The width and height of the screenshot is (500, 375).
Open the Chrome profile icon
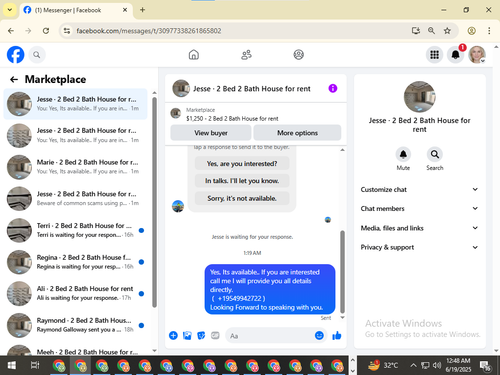[x=471, y=31]
